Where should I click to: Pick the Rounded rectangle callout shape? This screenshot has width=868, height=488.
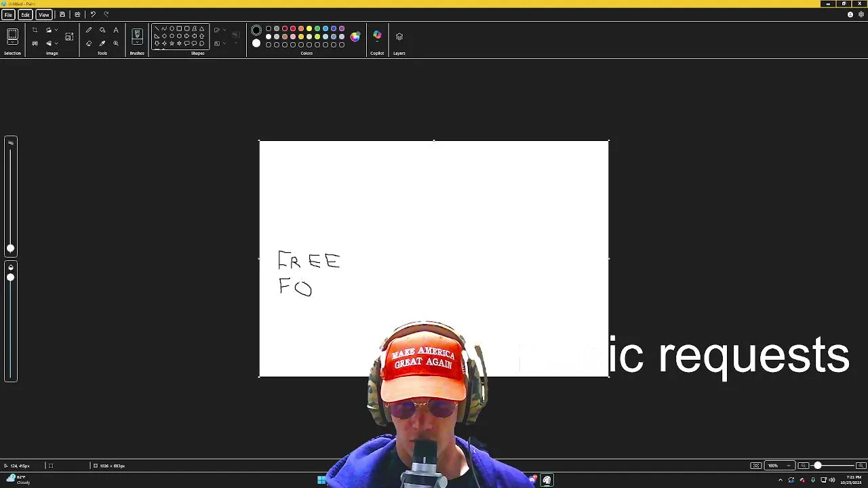pos(186,43)
